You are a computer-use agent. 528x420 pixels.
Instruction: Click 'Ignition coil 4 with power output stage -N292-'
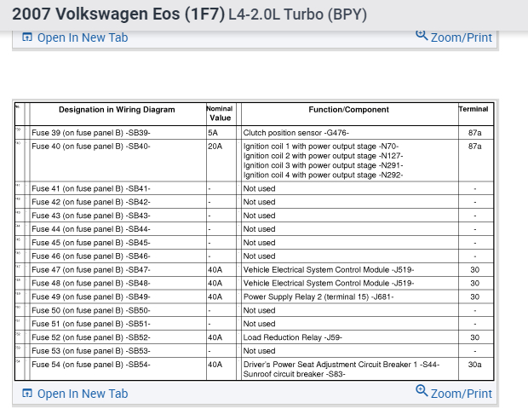[x=324, y=175]
